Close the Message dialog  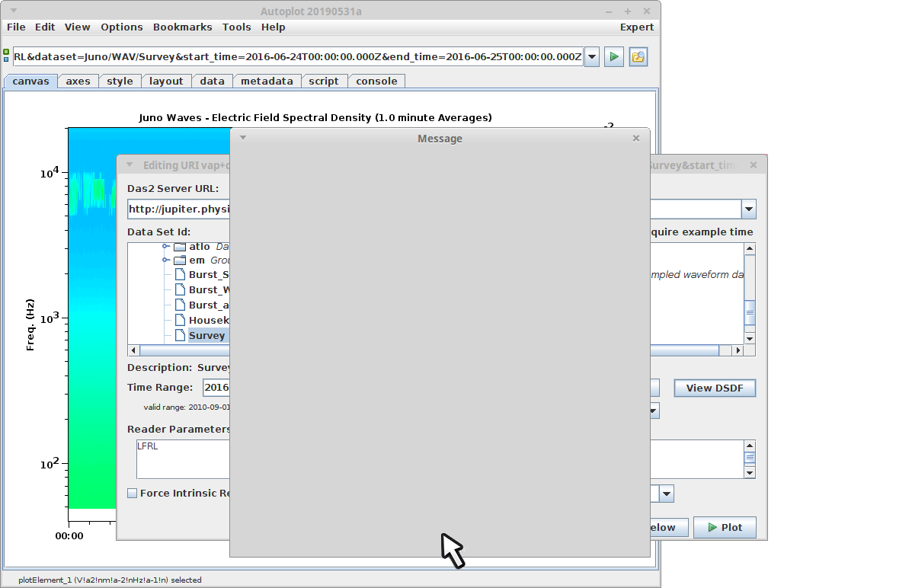point(636,139)
